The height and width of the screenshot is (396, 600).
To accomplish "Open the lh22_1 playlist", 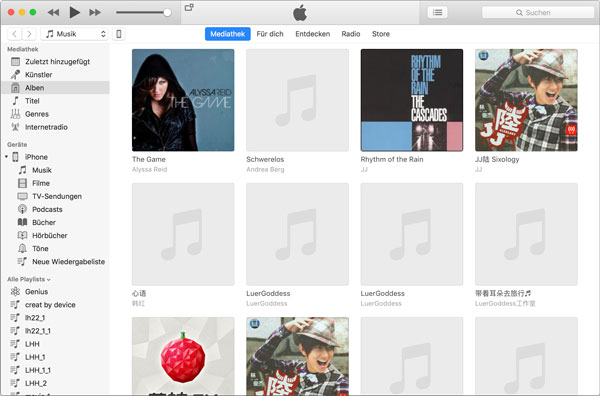I will (x=55, y=318).
